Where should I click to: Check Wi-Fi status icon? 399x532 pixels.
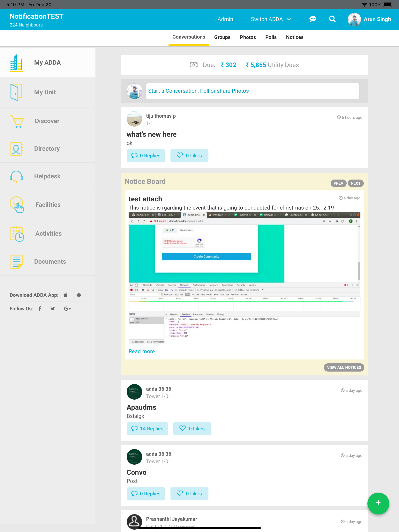click(x=364, y=4)
